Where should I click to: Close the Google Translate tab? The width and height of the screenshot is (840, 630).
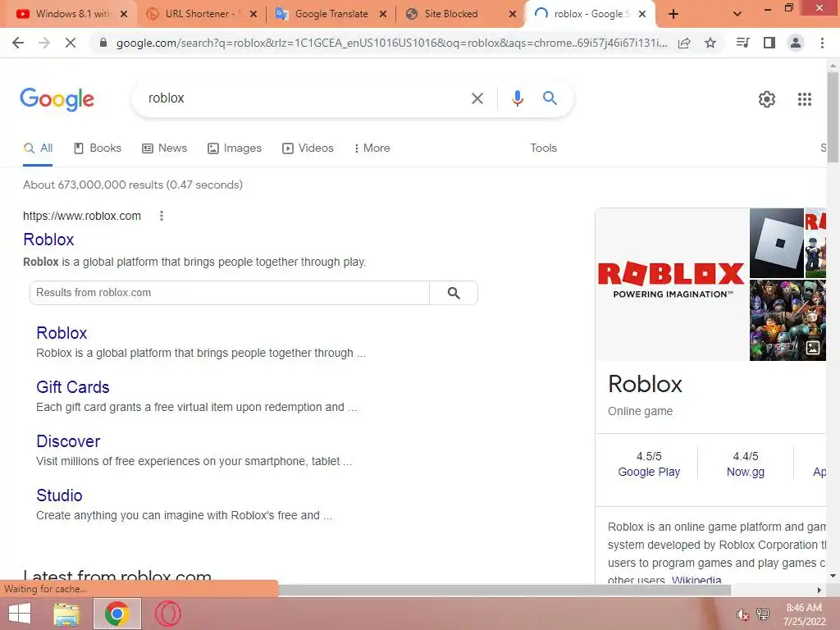[x=383, y=14]
